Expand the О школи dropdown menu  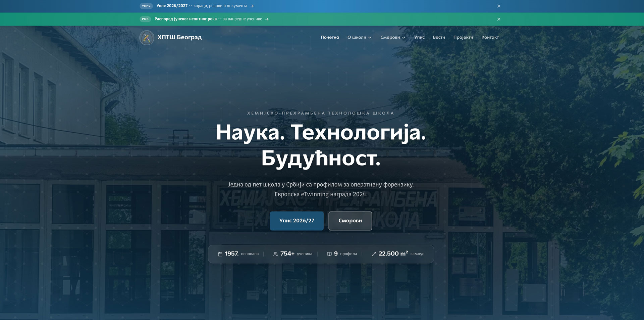tap(359, 37)
